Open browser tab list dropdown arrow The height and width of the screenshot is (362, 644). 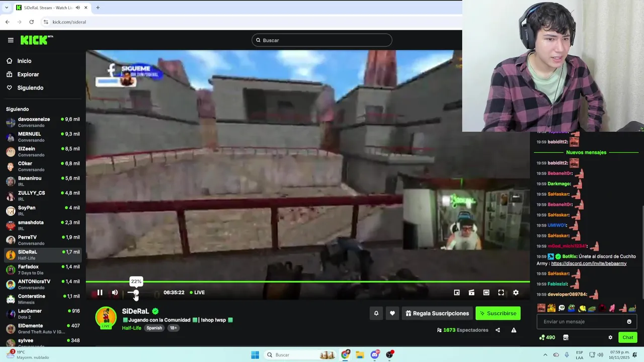coord(7,8)
